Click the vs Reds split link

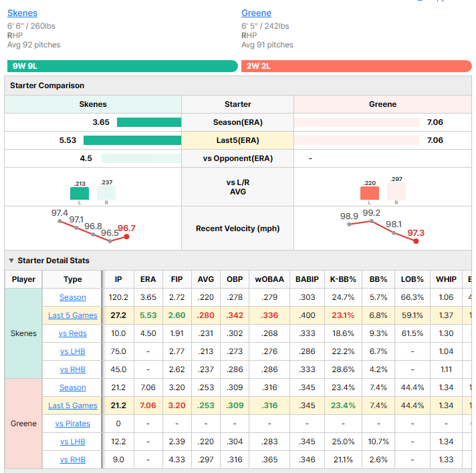73,333
